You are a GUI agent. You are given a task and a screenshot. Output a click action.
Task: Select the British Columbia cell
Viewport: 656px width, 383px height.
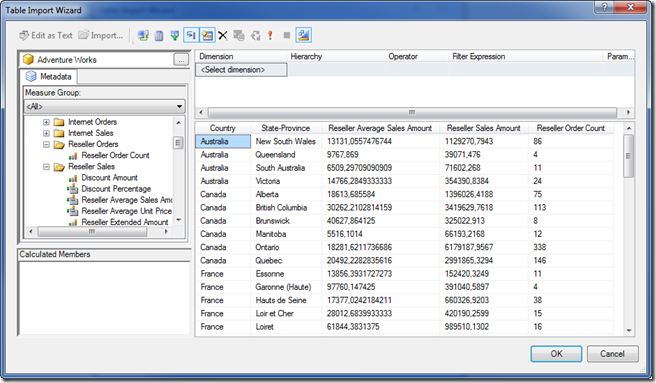point(286,208)
